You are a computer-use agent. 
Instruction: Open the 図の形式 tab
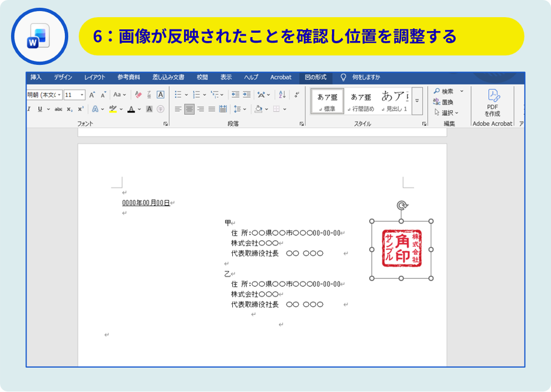coord(315,78)
